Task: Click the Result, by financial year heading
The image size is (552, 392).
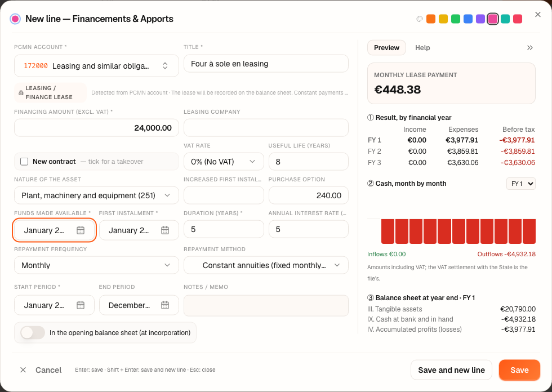Action: [x=409, y=118]
